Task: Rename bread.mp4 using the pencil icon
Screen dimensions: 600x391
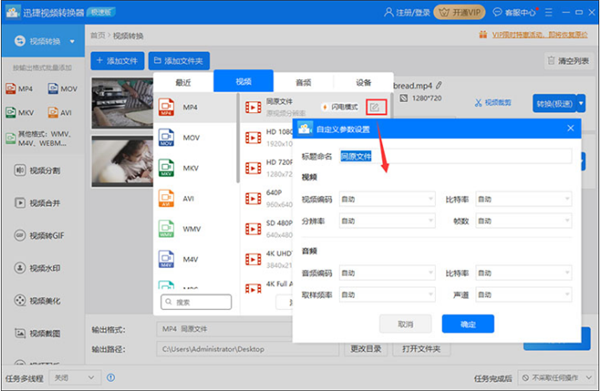Action: pyautogui.click(x=439, y=85)
